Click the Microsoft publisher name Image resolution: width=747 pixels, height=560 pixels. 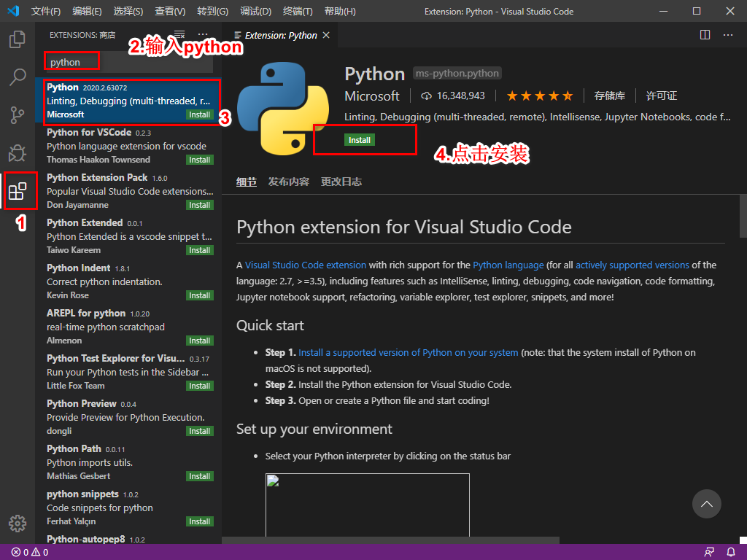(372, 96)
